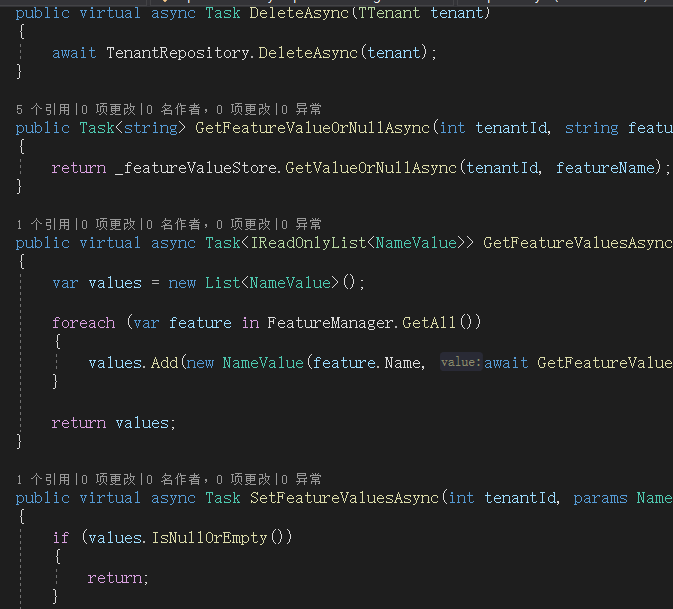This screenshot has height=609, width=673.
Task: Click the _featureValueStore field
Action: [x=196, y=168]
